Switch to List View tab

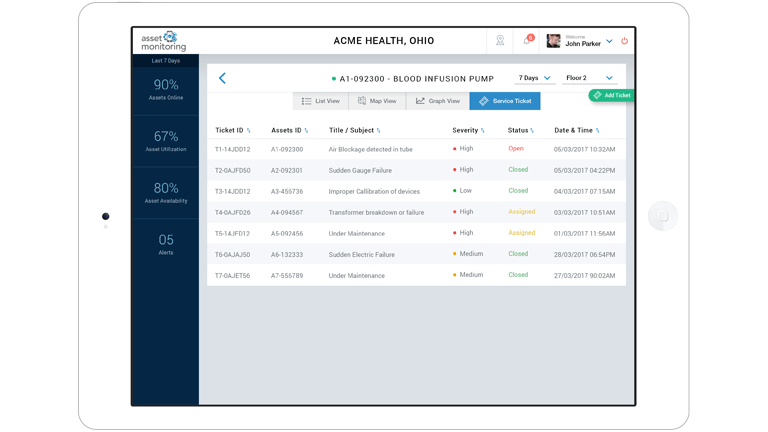coord(321,101)
